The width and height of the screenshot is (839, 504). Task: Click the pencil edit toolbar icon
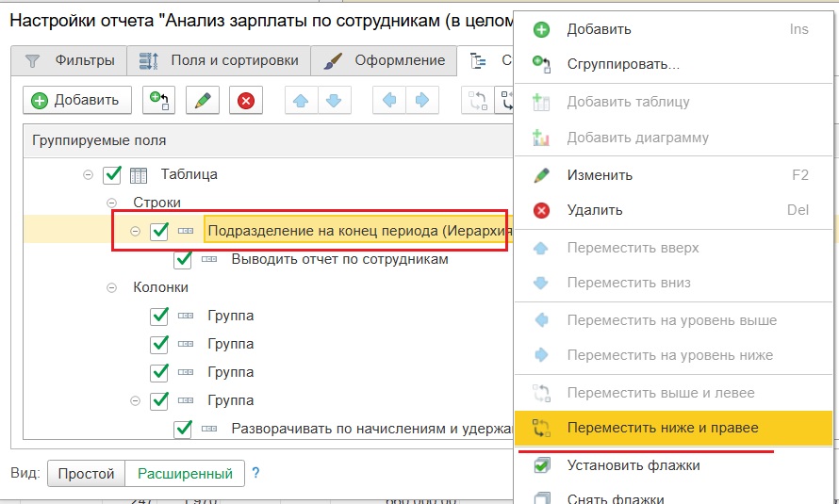[203, 100]
